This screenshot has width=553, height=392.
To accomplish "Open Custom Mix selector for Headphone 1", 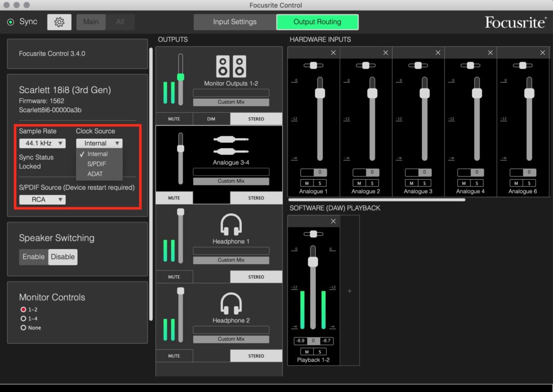I will [231, 260].
